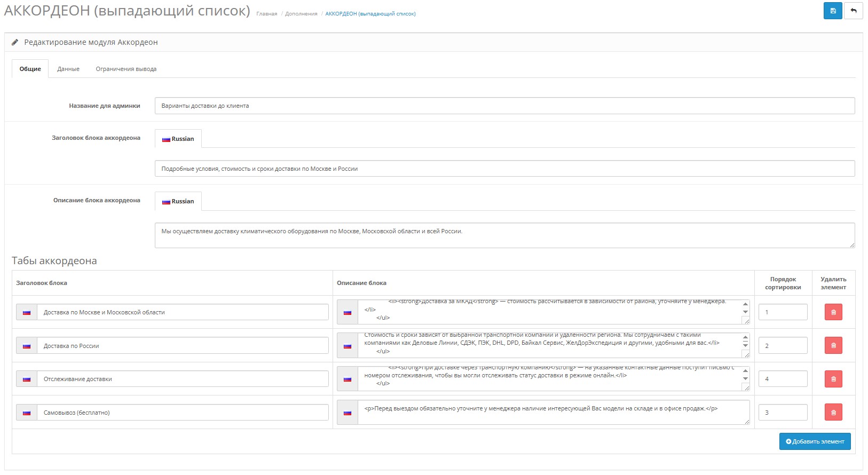Click the flag beside 'Доставка по России' description
The width and height of the screenshot is (868, 475).
[x=348, y=346]
